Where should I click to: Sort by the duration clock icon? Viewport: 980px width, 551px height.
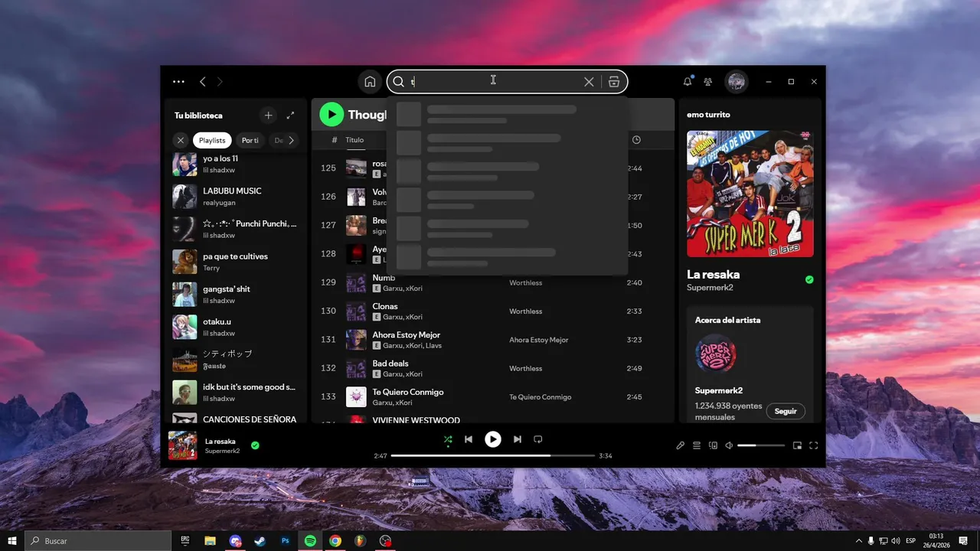click(636, 140)
